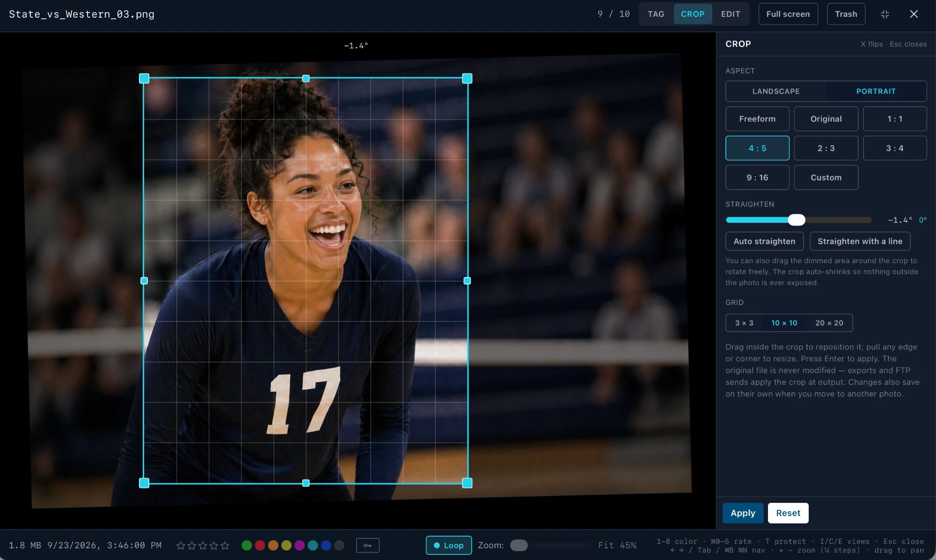Click the key protect icon button
936x560 pixels.
tap(368, 545)
